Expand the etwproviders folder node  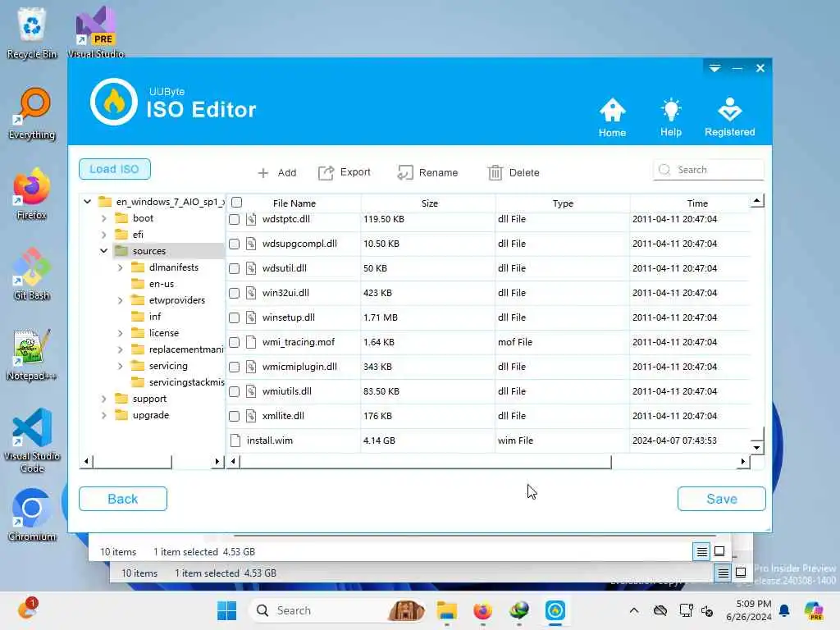click(x=120, y=300)
